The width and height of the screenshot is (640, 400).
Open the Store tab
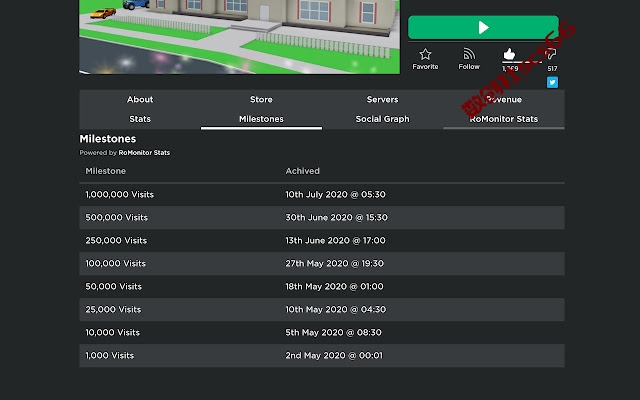pyautogui.click(x=261, y=100)
